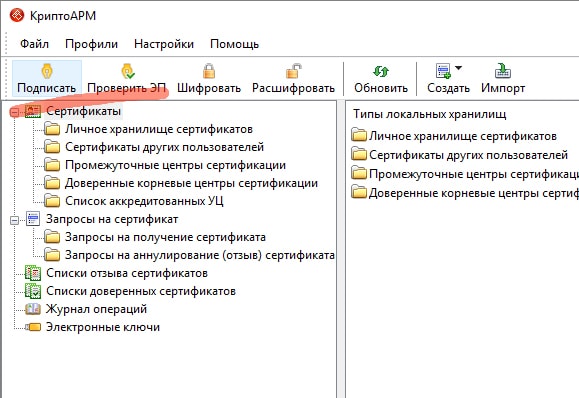579x398 pixels.
Task: Select Запросы на сертификат label
Action: (x=112, y=219)
